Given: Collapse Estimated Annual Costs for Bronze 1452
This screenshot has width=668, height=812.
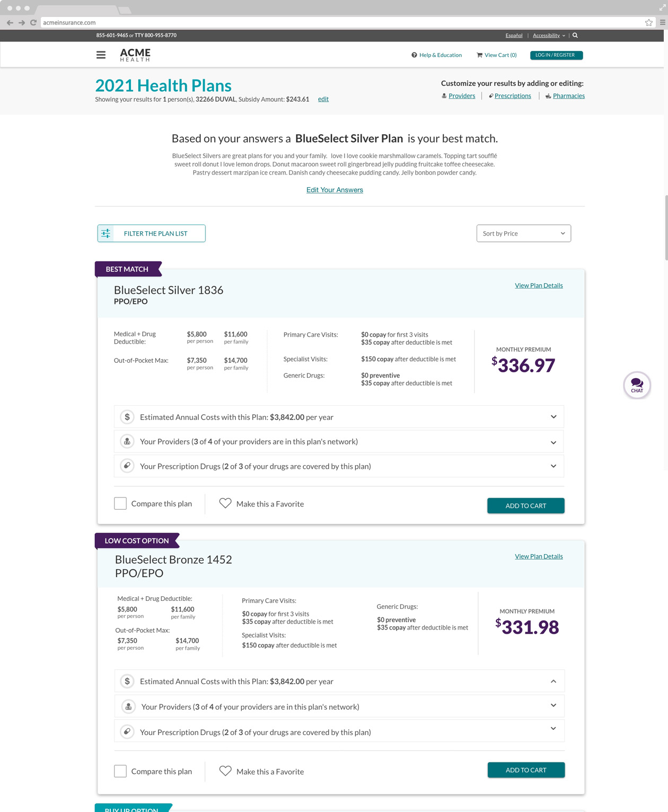Looking at the screenshot, I should (553, 681).
